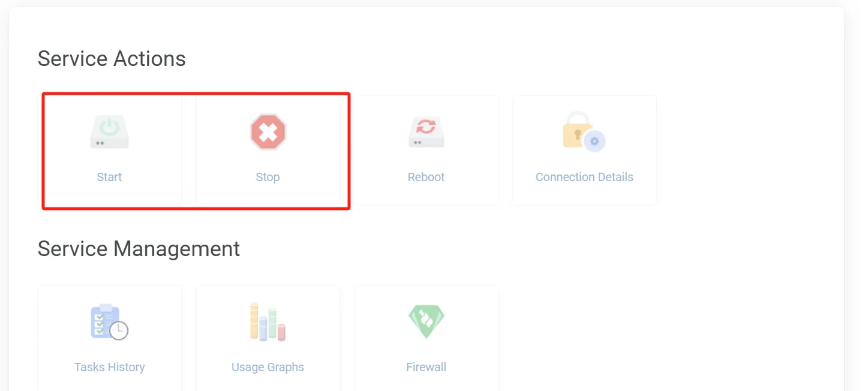This screenshot has width=868, height=391.
Task: Open the Tasks History clipboard icon
Action: point(110,322)
